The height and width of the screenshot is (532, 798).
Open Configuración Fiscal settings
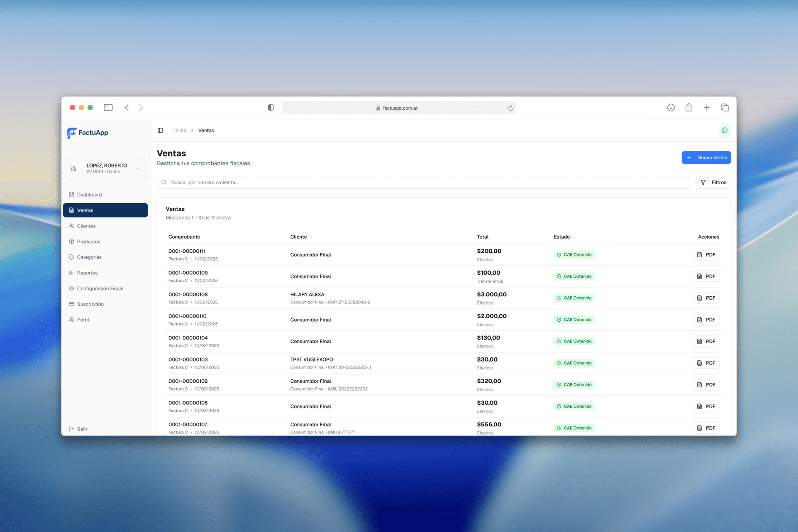[100, 288]
